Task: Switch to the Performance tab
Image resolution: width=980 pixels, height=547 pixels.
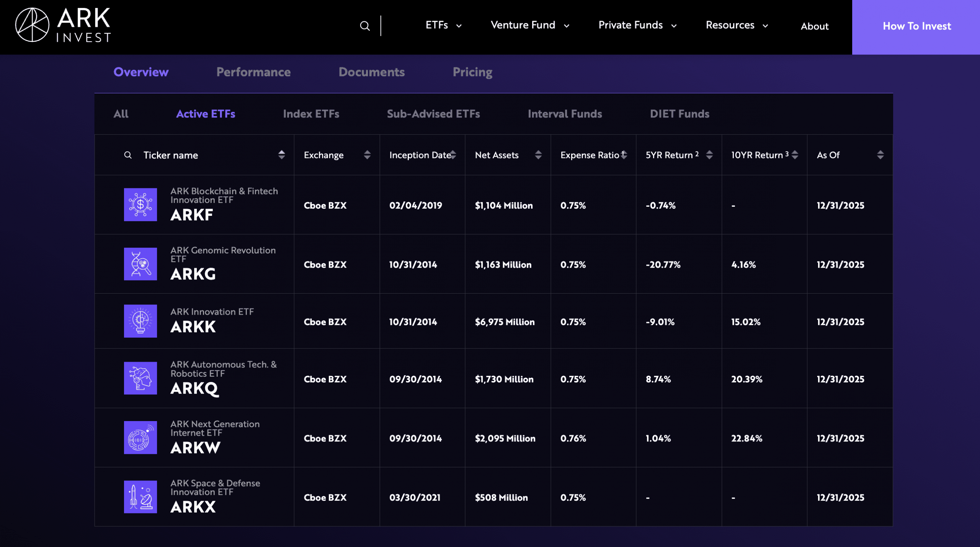Action: [x=253, y=72]
